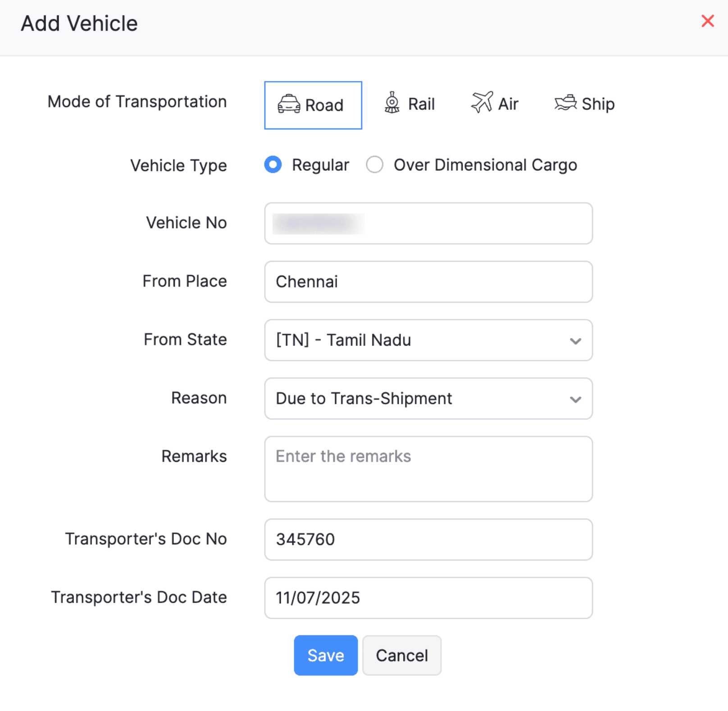
Task: Open the From State dropdown
Action: pyautogui.click(x=428, y=341)
